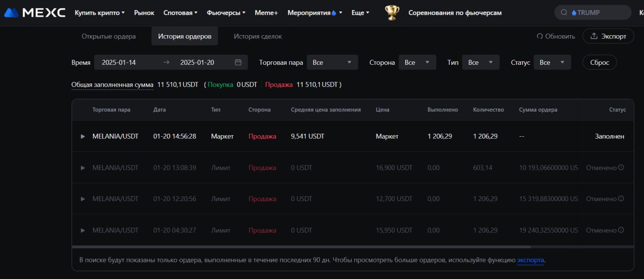Click the Общая заполненная сумма label

click(x=112, y=84)
